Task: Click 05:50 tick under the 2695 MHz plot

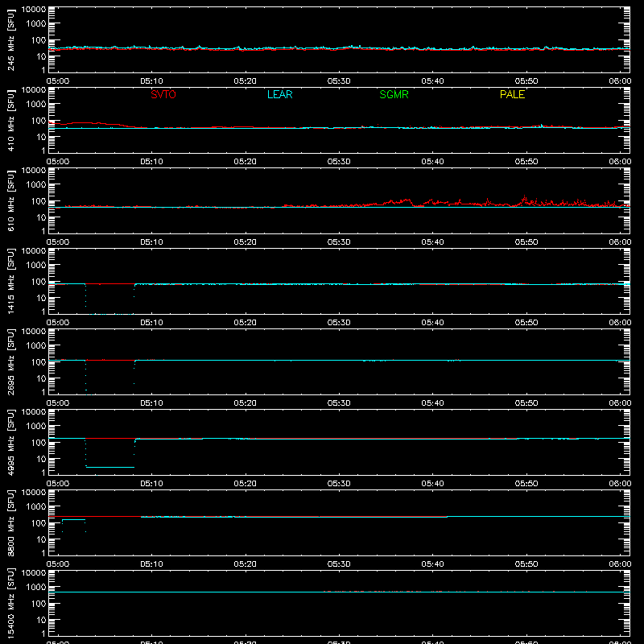Action: click(526, 403)
